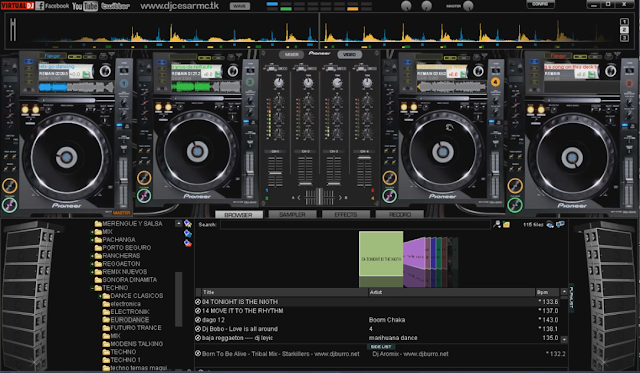Screen dimensions: 640x373
Task: Open Flanger effect dropdown on deck 1
Action: click(x=53, y=56)
